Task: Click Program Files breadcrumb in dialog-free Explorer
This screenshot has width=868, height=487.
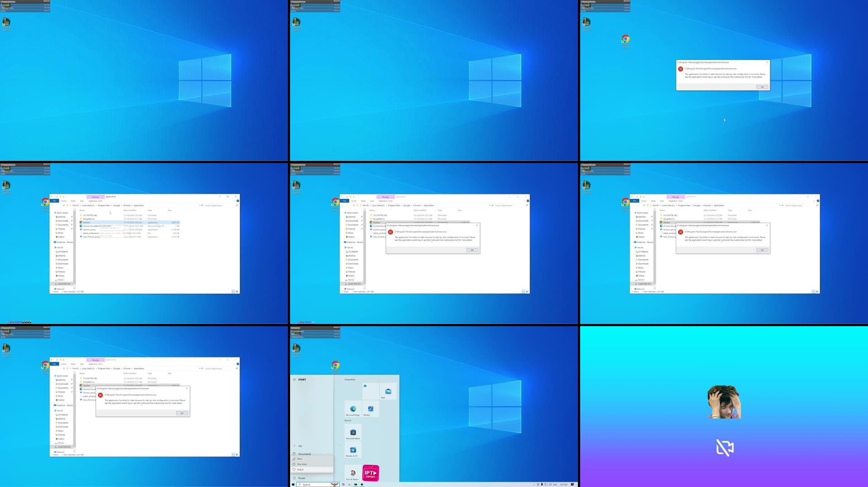Action: coord(104,205)
